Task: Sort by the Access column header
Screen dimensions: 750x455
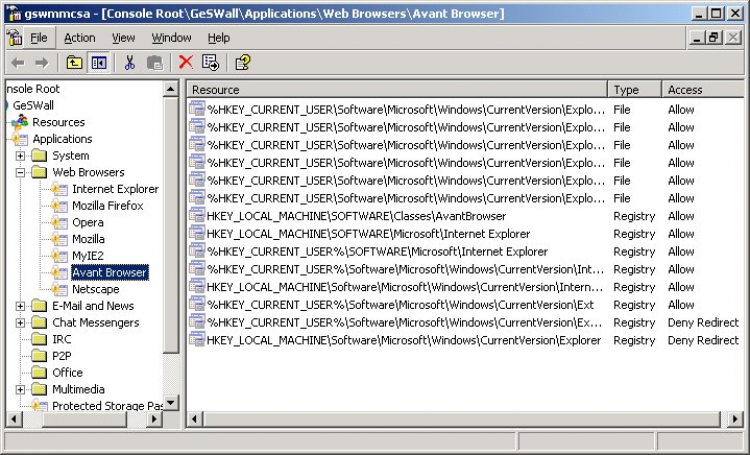Action: [x=702, y=89]
